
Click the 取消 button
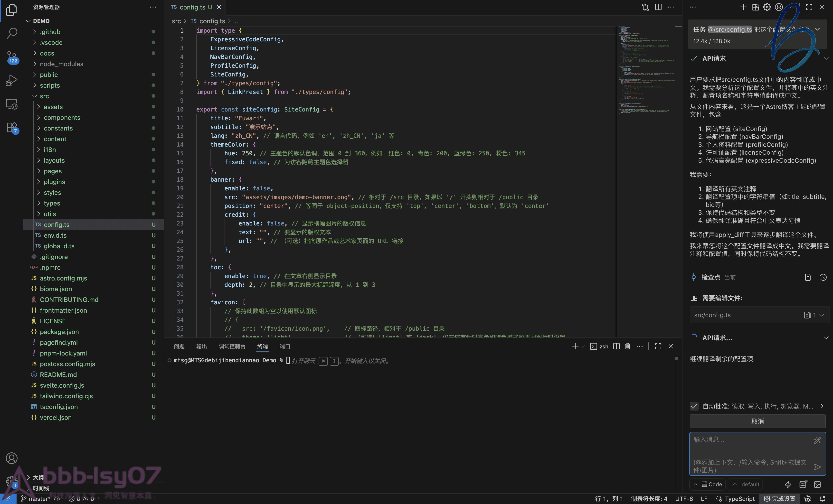pos(757,421)
